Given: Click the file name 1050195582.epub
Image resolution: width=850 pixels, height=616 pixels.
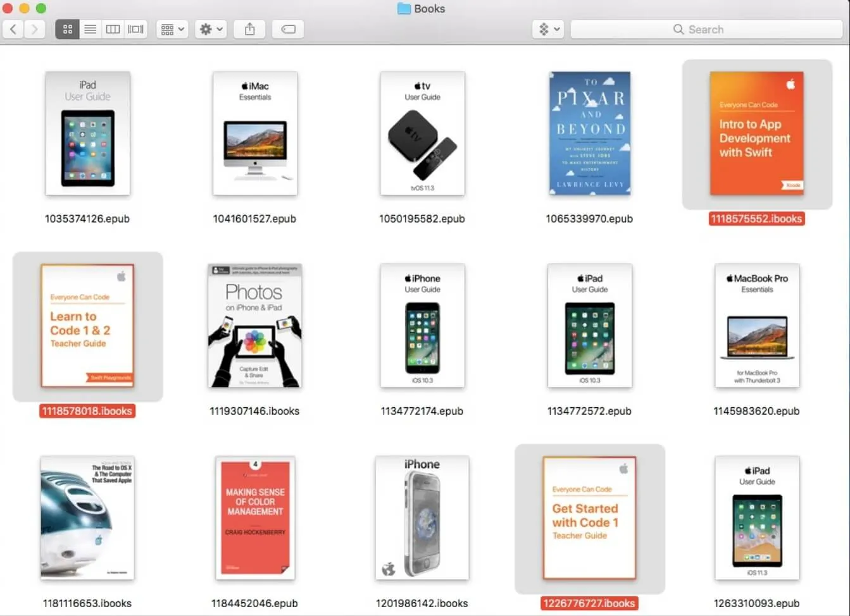Looking at the screenshot, I should (422, 219).
